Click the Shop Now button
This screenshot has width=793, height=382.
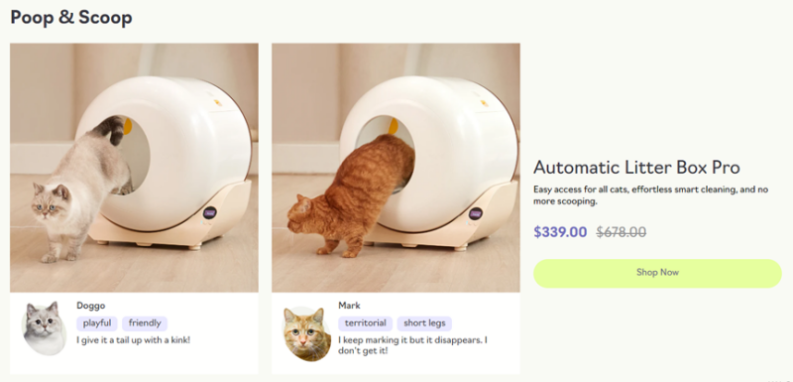(657, 273)
